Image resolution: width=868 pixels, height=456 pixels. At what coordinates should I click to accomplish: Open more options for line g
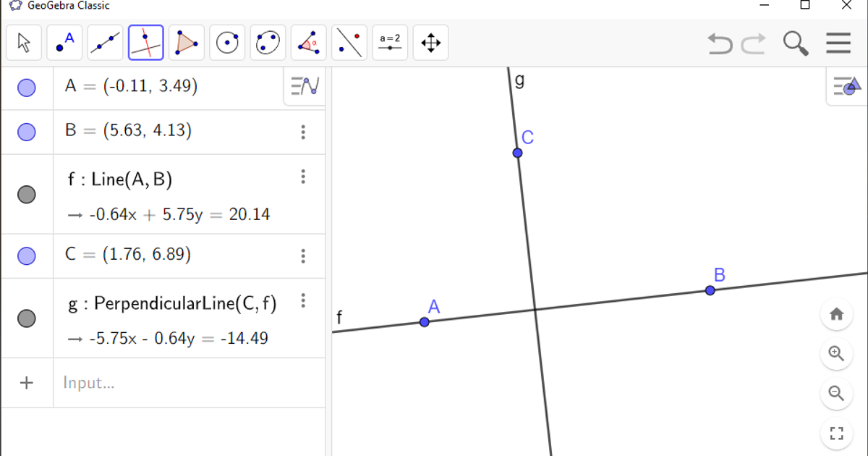303,300
